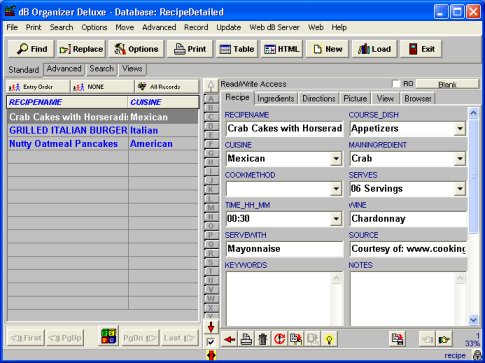485x363 pixels.
Task: Click the Exit button
Action: (421, 49)
